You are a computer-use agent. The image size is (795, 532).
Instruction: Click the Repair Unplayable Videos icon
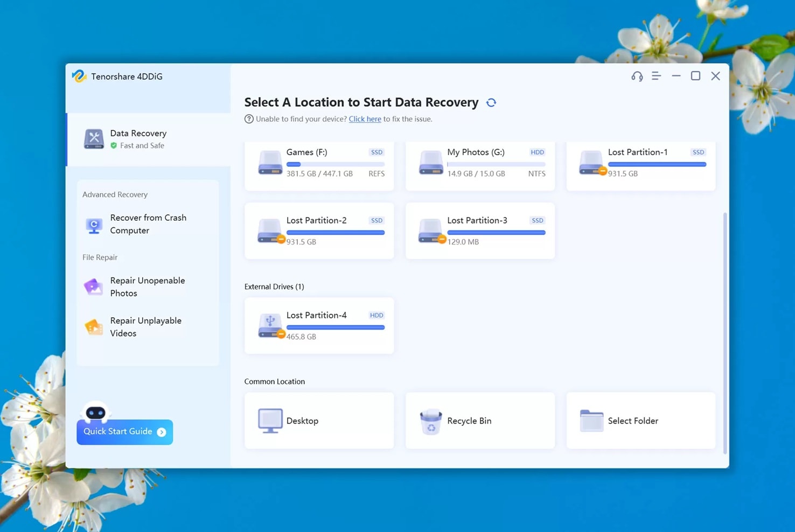[x=94, y=327]
